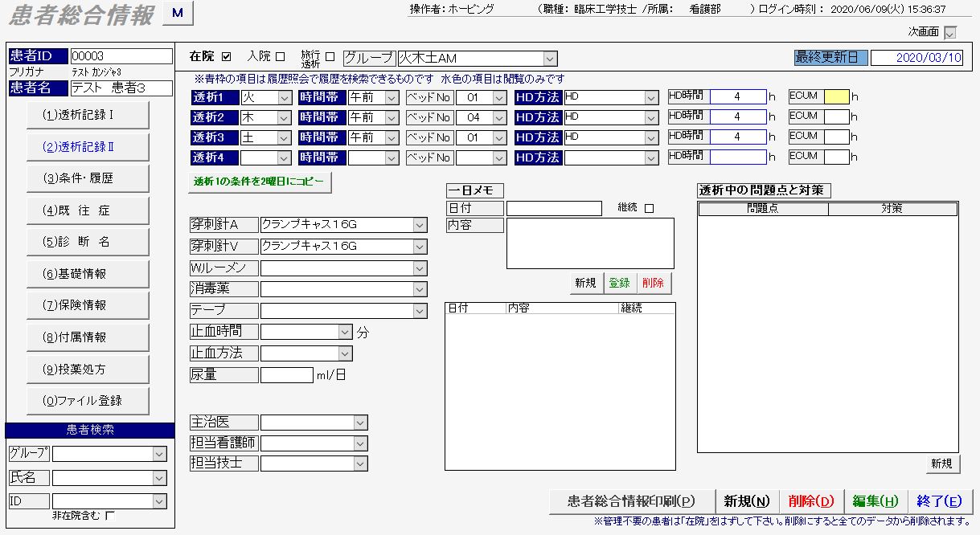
Task: Expand the 消毒薬 dropdown
Action: [420, 288]
